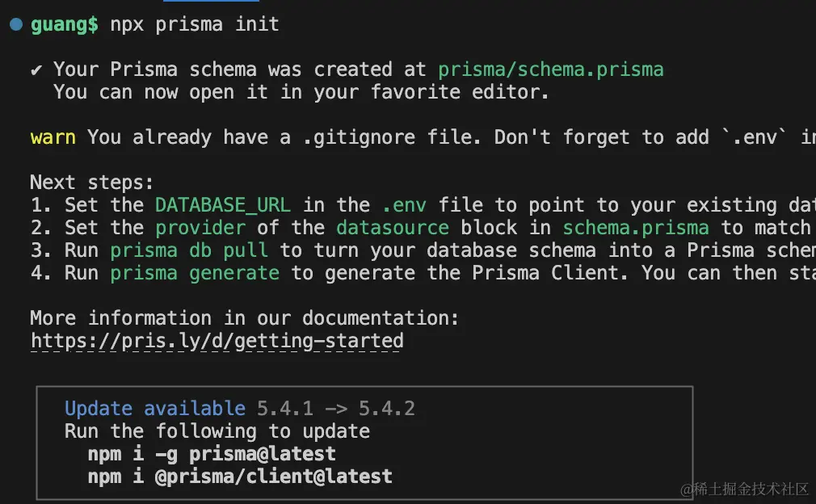Open the prisma/schema.prisma file path link
The image size is (816, 504).
pyautogui.click(x=550, y=69)
